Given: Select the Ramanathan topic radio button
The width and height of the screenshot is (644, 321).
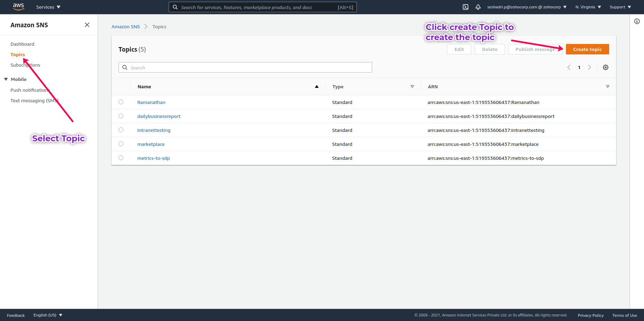Looking at the screenshot, I should point(121,102).
